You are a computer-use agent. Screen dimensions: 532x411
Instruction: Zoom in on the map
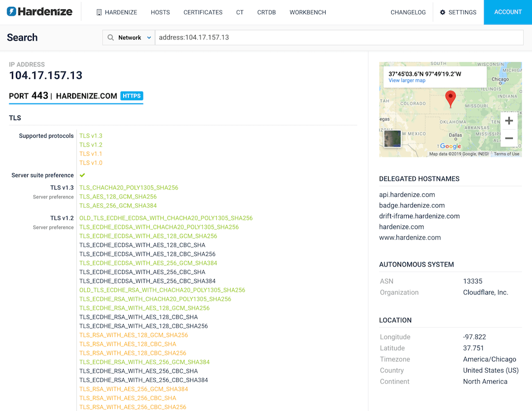[509, 121]
